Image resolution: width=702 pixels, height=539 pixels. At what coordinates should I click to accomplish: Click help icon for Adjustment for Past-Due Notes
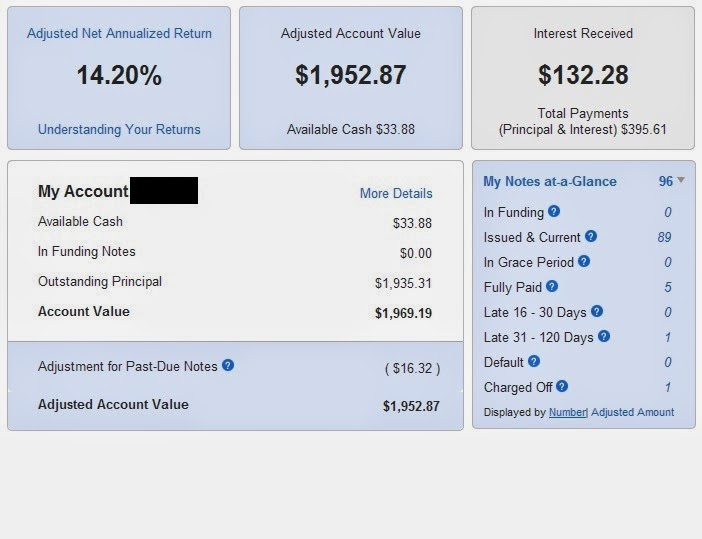pos(228,365)
